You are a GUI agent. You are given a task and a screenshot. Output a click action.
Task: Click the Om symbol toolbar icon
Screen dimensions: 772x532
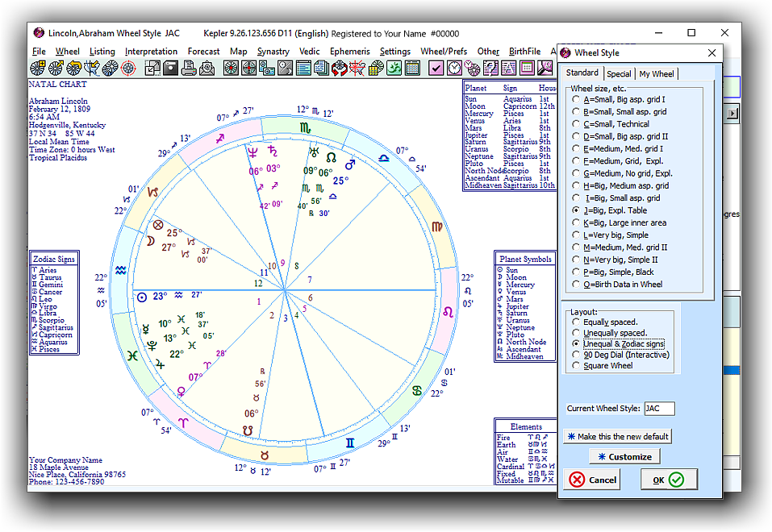coord(393,68)
